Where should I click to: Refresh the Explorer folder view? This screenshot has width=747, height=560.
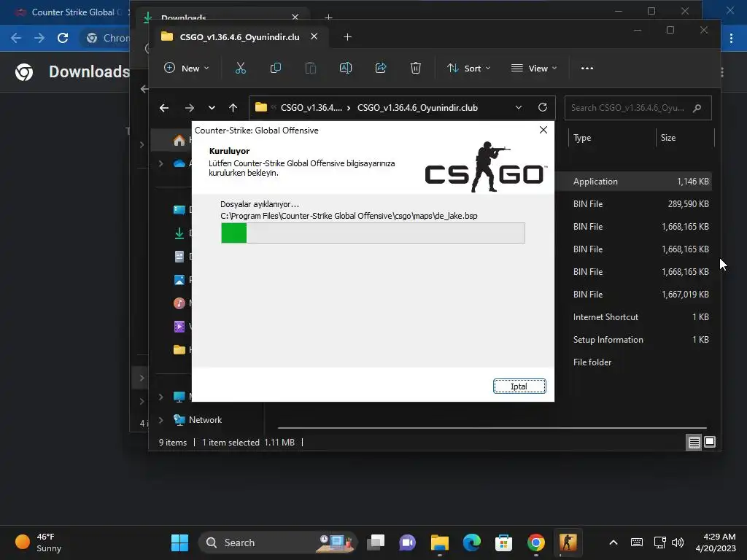tap(543, 108)
